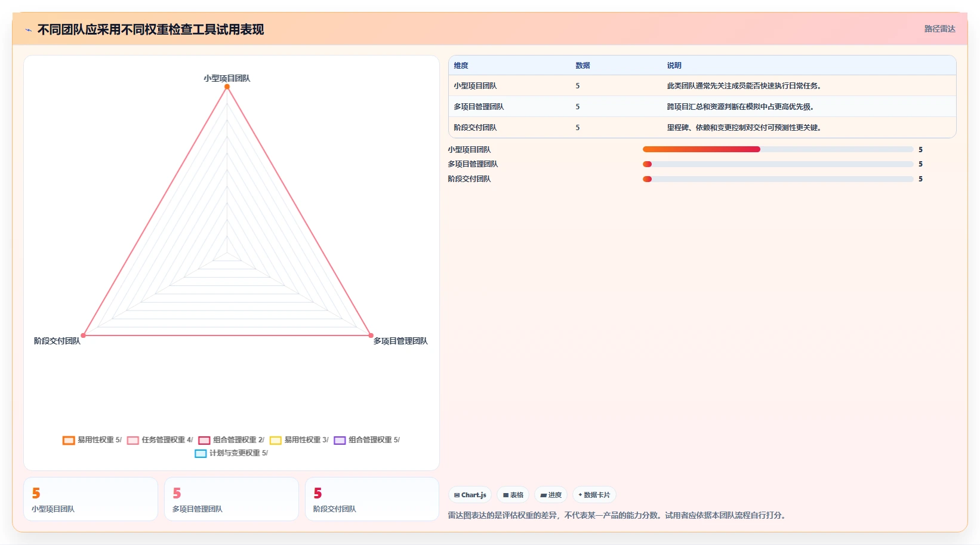Click the 数据卡片 badge
The image size is (980, 545).
pos(594,495)
